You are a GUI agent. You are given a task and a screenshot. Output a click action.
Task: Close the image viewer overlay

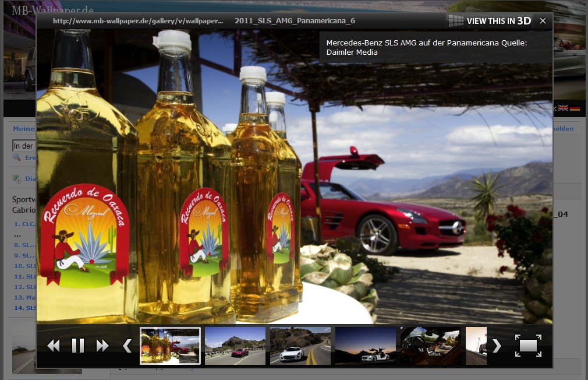click(543, 21)
